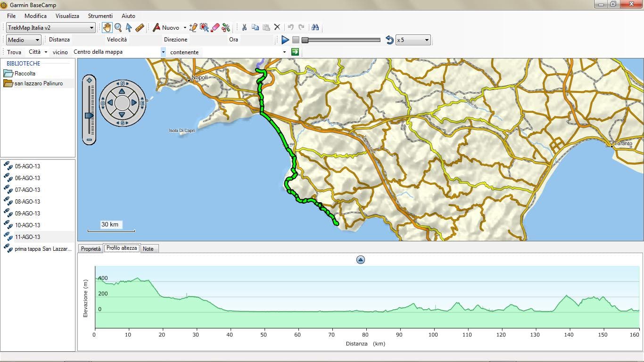644x362 pixels.
Task: Stop track playback
Action: click(x=296, y=40)
